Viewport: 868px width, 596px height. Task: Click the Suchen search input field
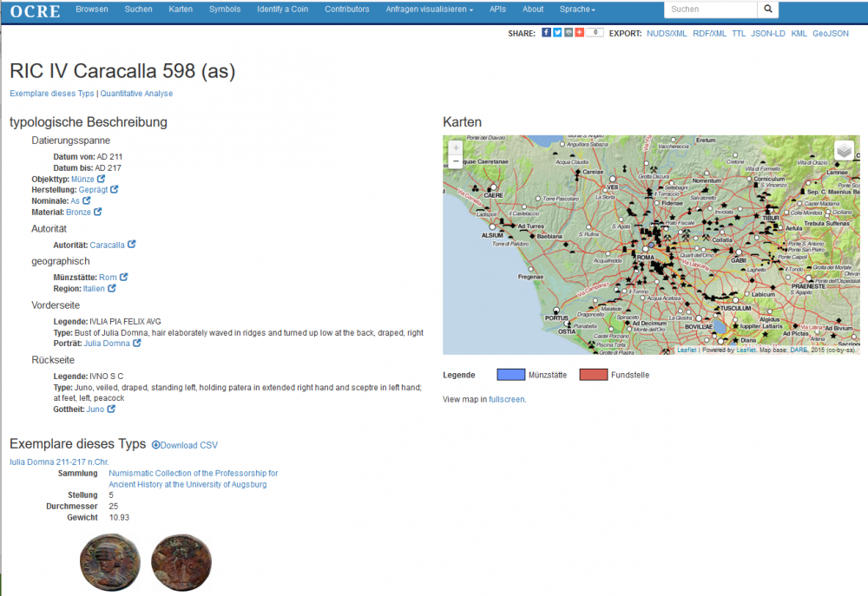coord(710,10)
